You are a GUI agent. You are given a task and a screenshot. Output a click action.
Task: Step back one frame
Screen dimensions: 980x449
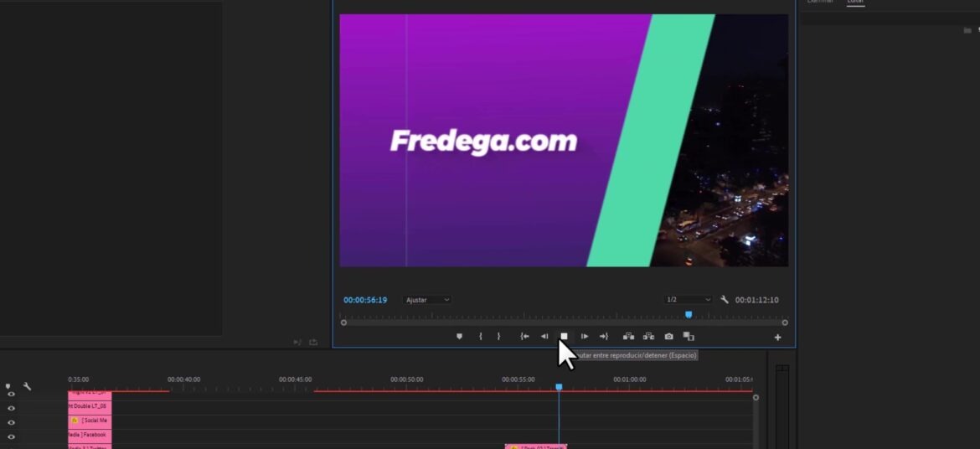click(544, 337)
